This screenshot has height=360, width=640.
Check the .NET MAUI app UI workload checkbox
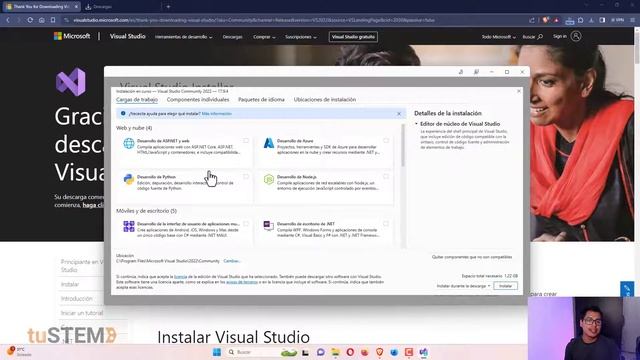coord(246,224)
